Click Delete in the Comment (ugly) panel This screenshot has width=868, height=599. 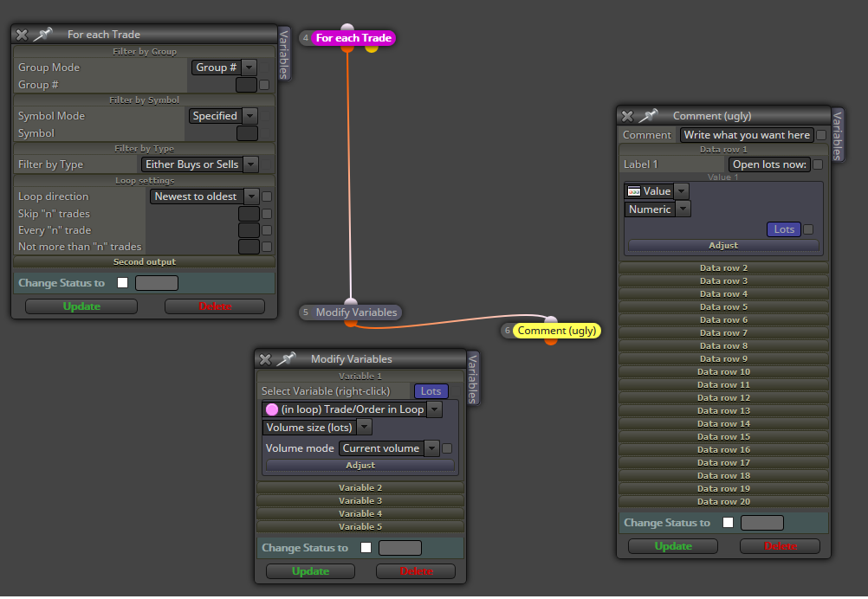coord(780,546)
